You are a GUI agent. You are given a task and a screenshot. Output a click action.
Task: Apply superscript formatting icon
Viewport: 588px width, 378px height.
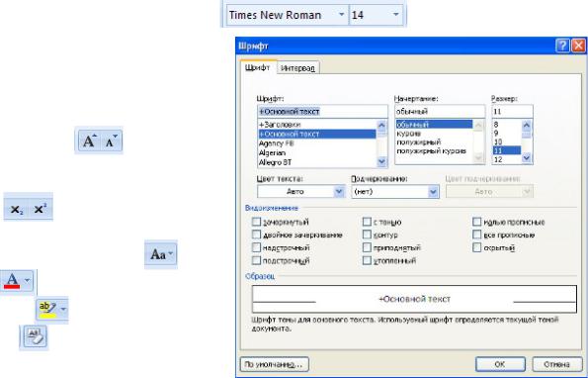click(41, 209)
